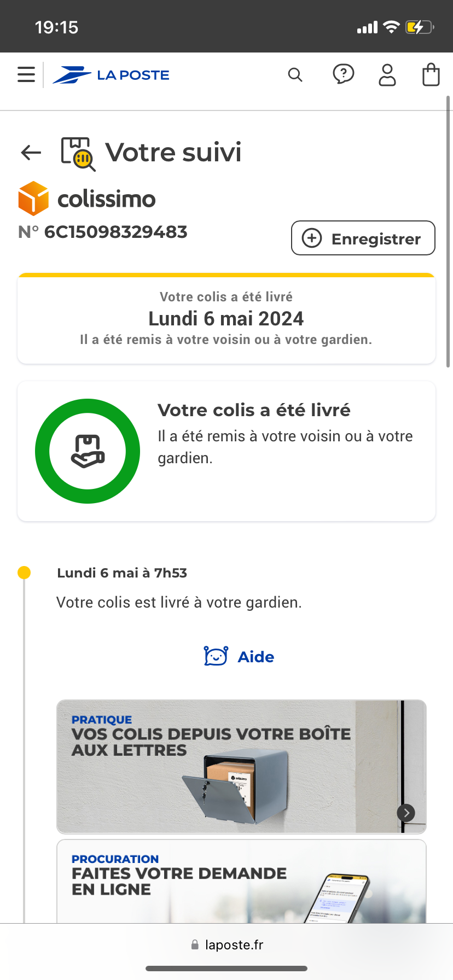Click the yellow timeline dot for Lundi 6 mai

(24, 573)
